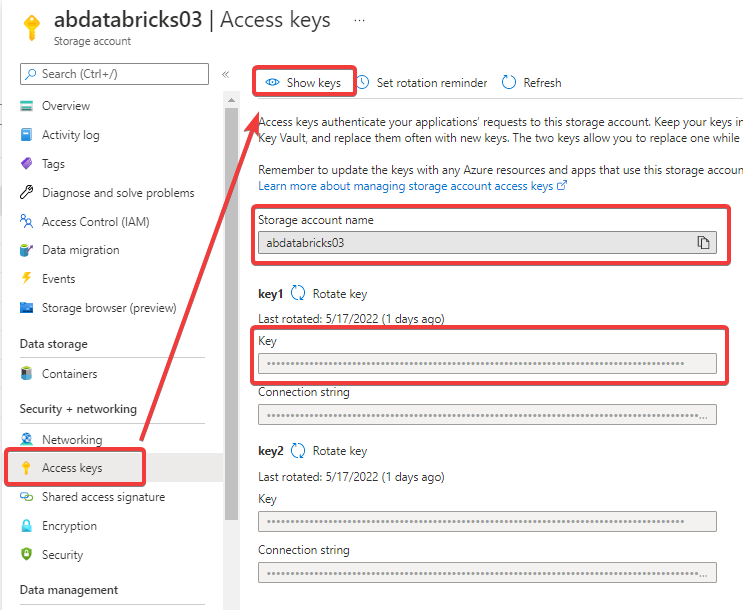Open Encryption settings
Screen dimensions: 743x610
69,526
